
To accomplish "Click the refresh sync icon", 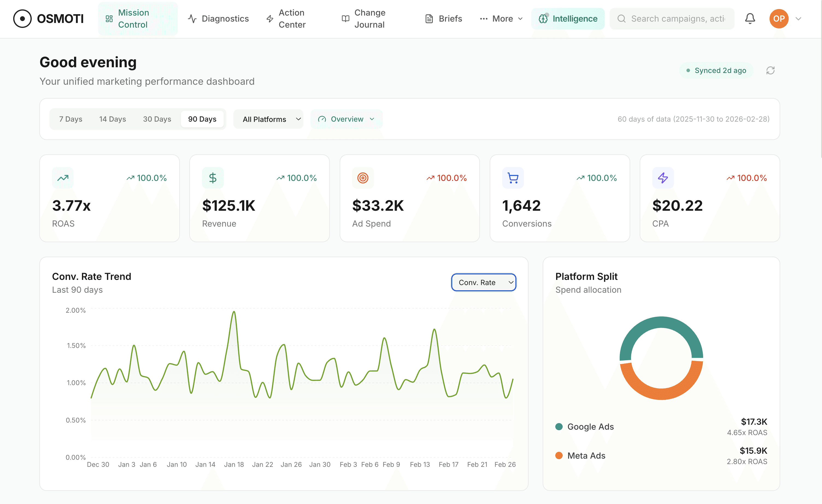I will click(770, 71).
